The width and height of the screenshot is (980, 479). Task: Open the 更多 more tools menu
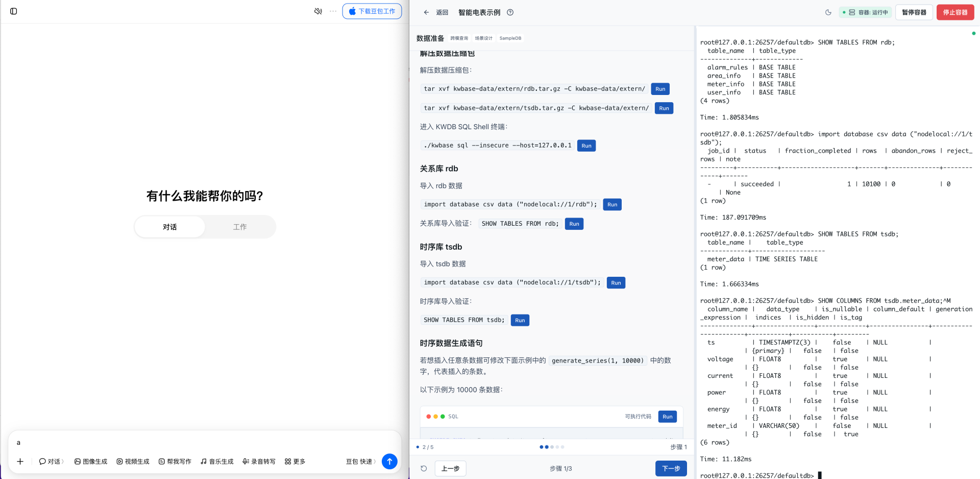coord(295,462)
